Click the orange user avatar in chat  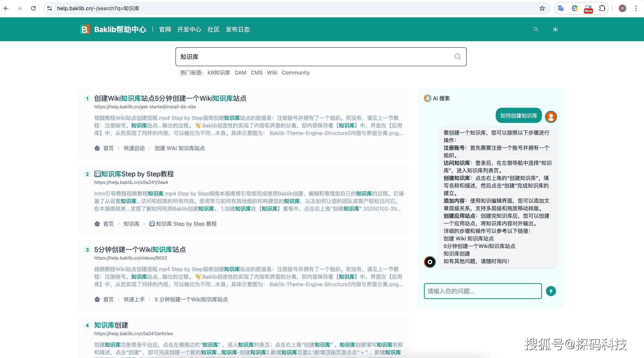tap(551, 116)
